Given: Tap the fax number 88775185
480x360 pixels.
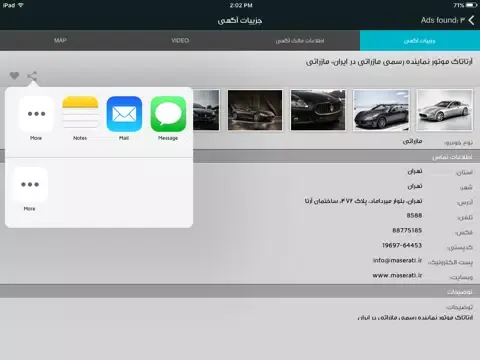Looking at the screenshot, I should (407, 230).
